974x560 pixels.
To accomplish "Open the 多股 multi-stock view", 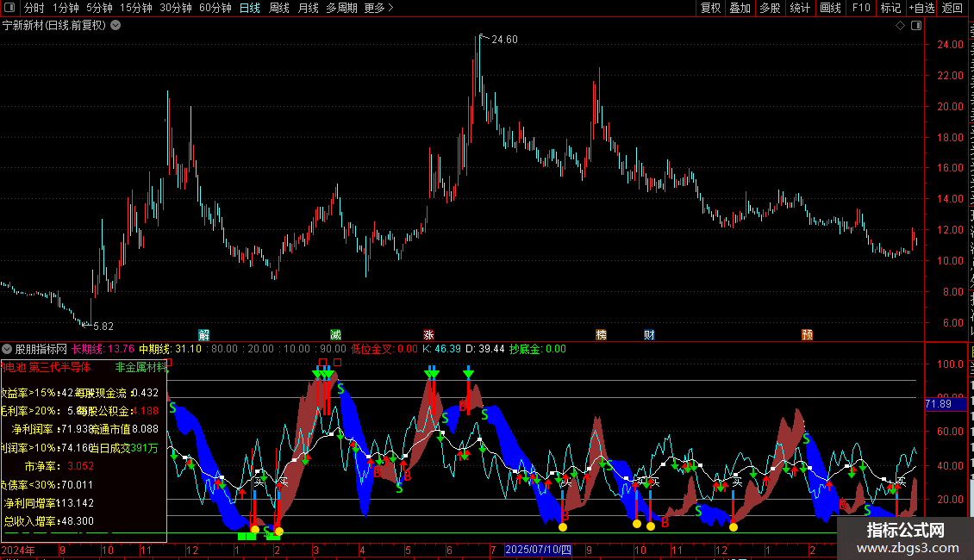I will (x=770, y=8).
